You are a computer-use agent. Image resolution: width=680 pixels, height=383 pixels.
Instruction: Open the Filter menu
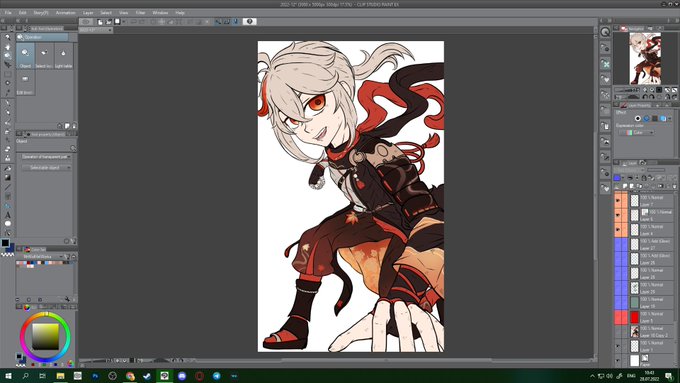tap(141, 13)
